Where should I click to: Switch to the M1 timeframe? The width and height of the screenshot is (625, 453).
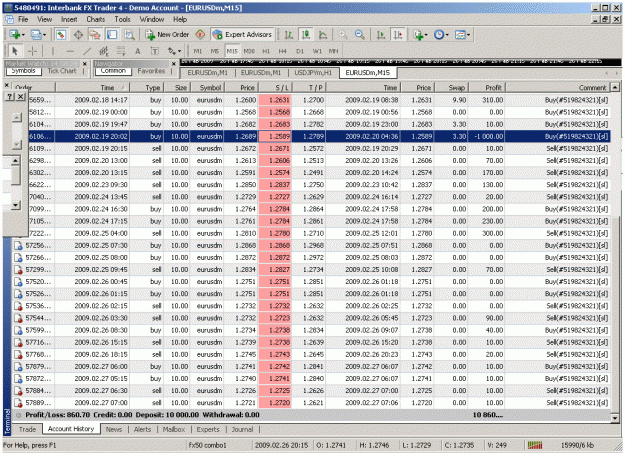click(x=198, y=51)
